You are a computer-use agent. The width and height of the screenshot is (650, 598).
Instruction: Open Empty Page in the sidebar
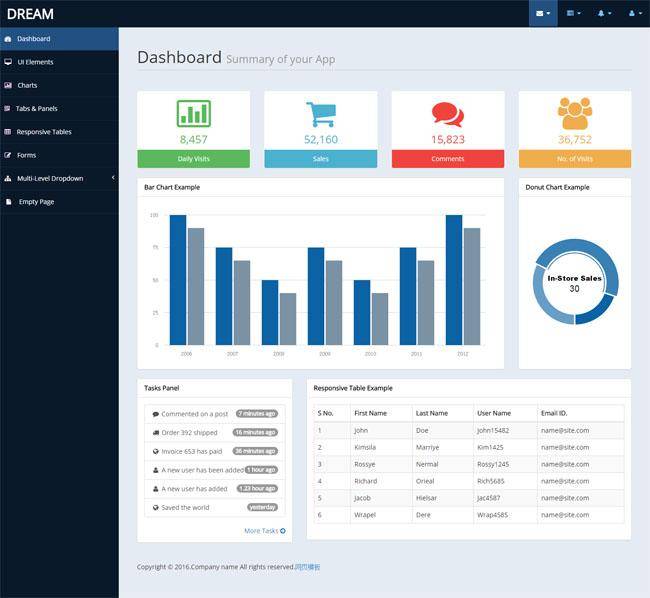pos(36,202)
